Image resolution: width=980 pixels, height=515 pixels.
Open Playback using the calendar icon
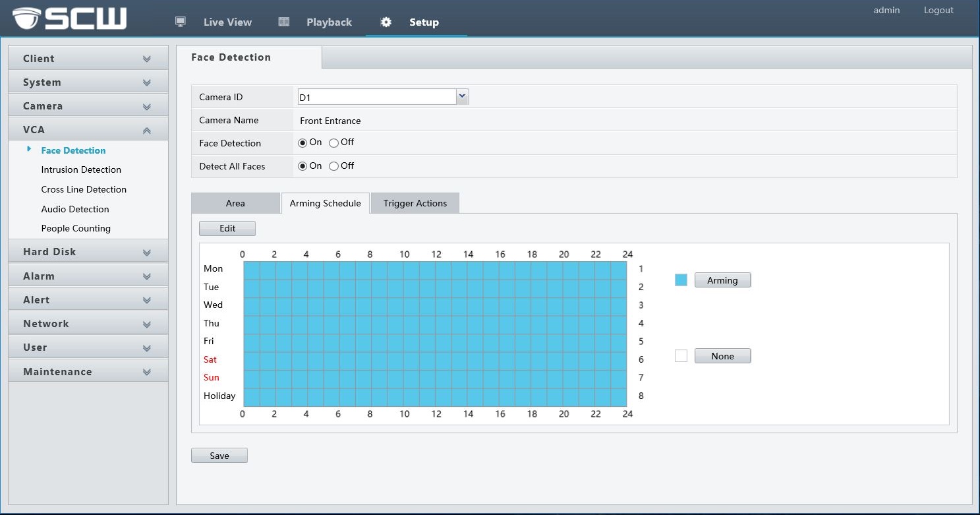(x=283, y=22)
